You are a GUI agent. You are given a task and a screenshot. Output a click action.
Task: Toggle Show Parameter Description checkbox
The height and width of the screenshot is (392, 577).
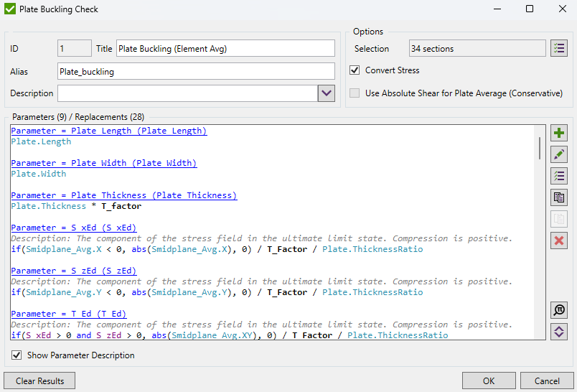17,355
